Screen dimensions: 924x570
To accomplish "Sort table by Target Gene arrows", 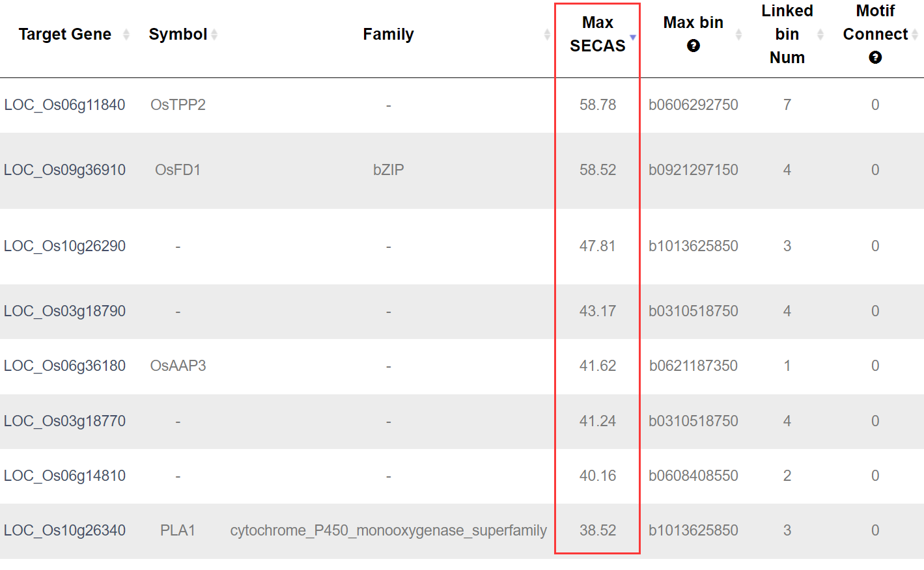I will click(126, 34).
